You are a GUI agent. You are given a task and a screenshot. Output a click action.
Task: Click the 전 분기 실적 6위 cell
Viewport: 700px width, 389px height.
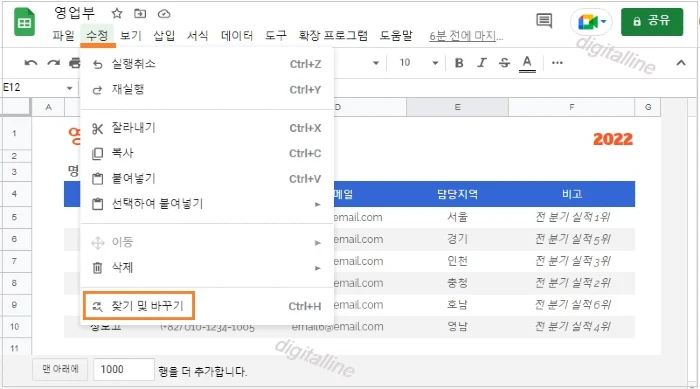[571, 305]
